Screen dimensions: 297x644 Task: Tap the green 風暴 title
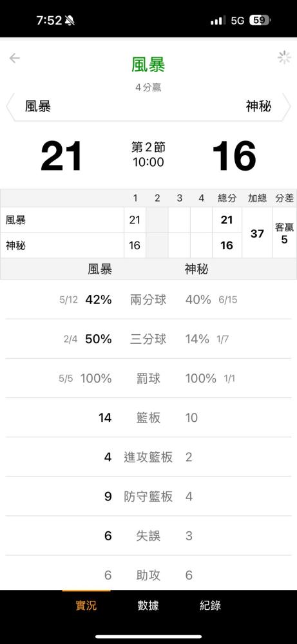[148, 65]
